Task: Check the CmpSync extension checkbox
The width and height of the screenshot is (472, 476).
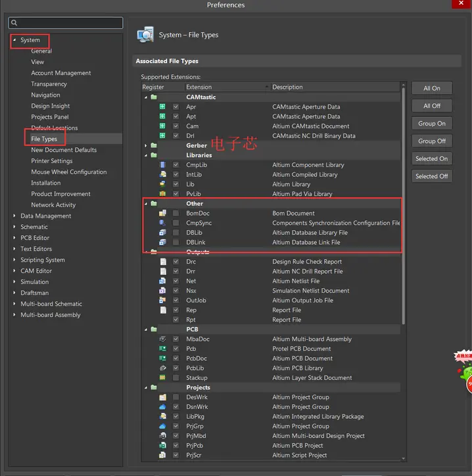Action: [176, 223]
